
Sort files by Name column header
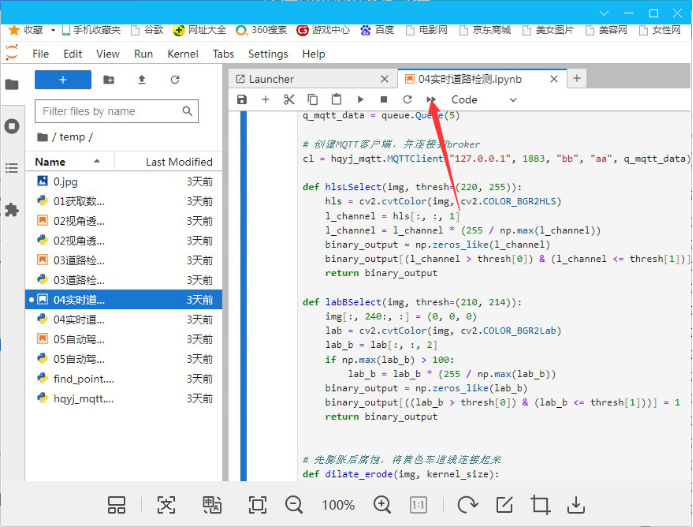click(50, 162)
